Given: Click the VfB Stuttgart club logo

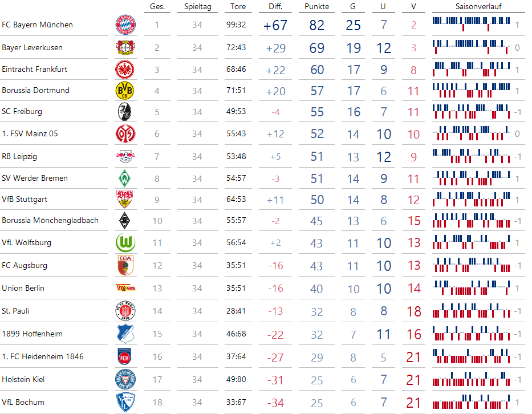Looking at the screenshot, I should coord(127,200).
